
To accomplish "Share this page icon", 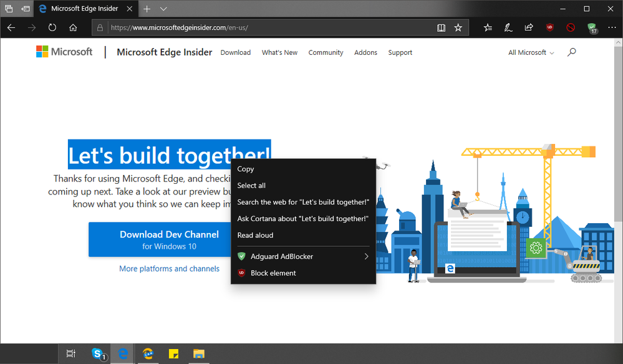I will pos(529,27).
